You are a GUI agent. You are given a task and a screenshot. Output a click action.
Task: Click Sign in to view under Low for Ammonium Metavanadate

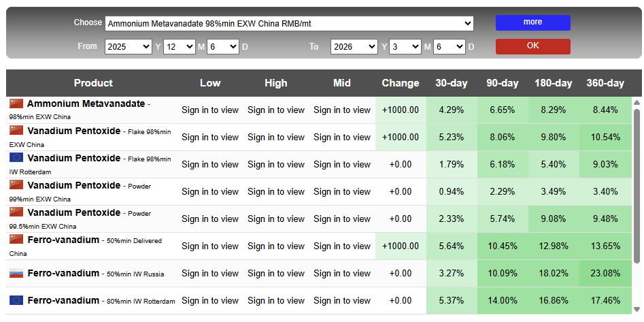[210, 110]
